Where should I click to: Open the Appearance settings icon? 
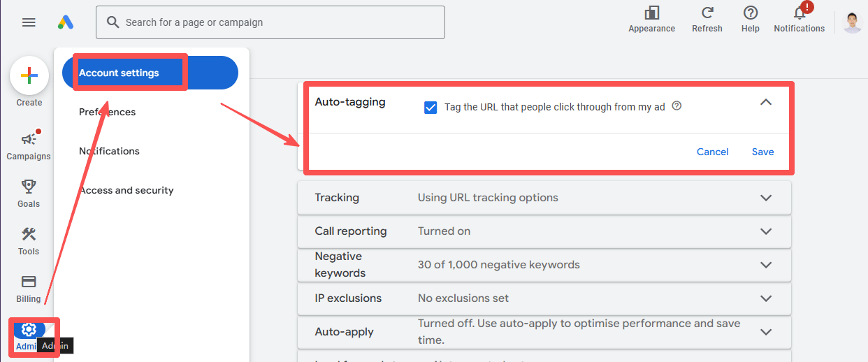[x=651, y=13]
